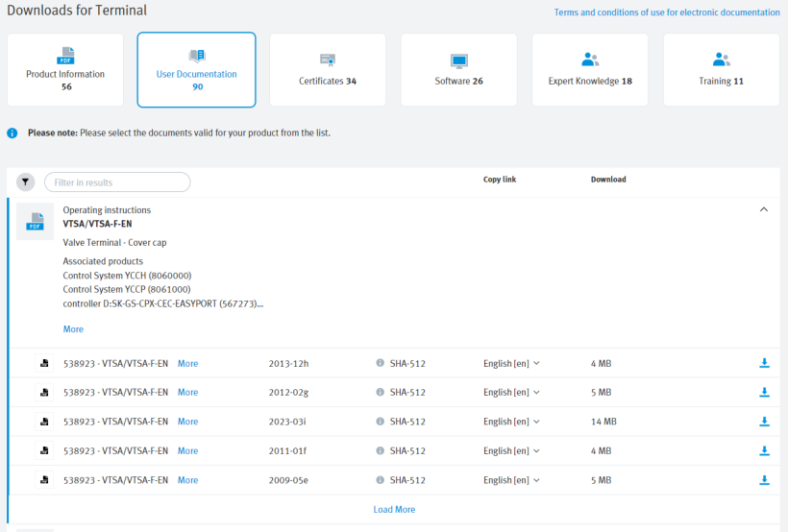Click More link in 2011-01f row

(x=188, y=450)
